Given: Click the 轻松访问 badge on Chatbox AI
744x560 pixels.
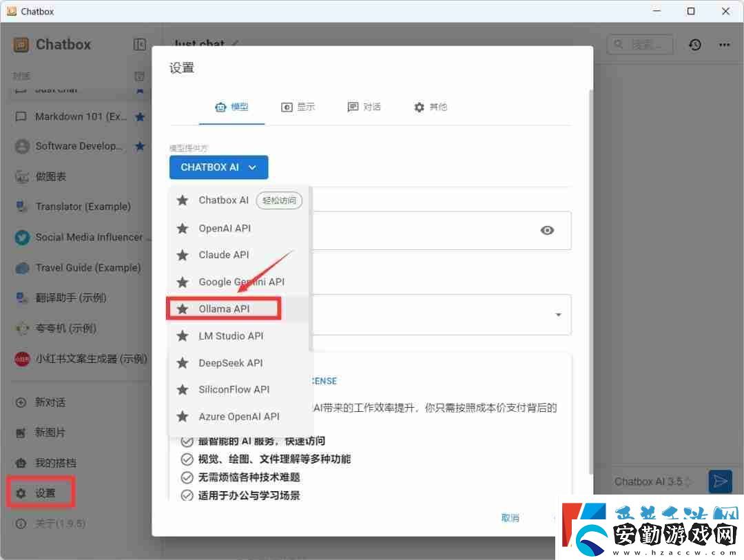Looking at the screenshot, I should 279,200.
